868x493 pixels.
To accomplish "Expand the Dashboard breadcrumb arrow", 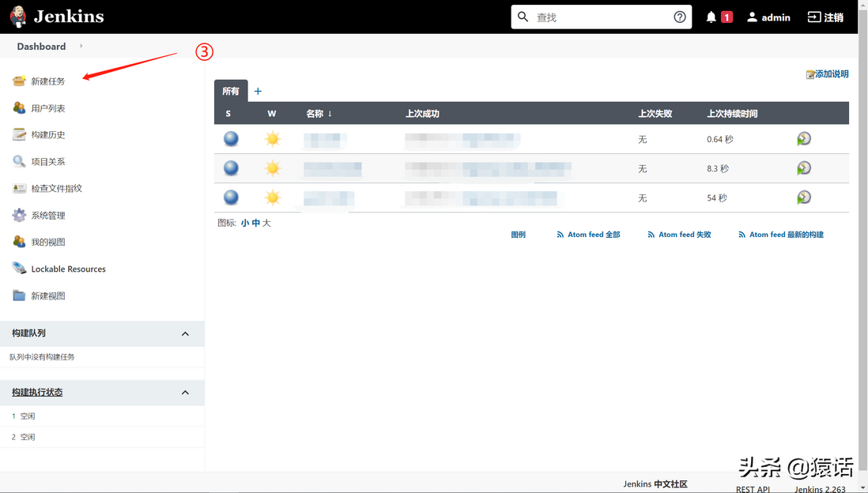I will tap(81, 46).
